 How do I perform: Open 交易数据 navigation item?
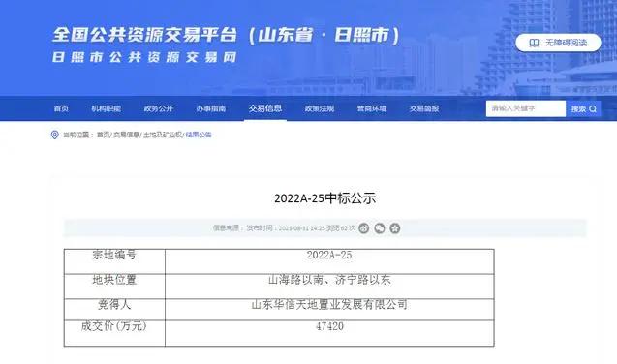coord(424,108)
